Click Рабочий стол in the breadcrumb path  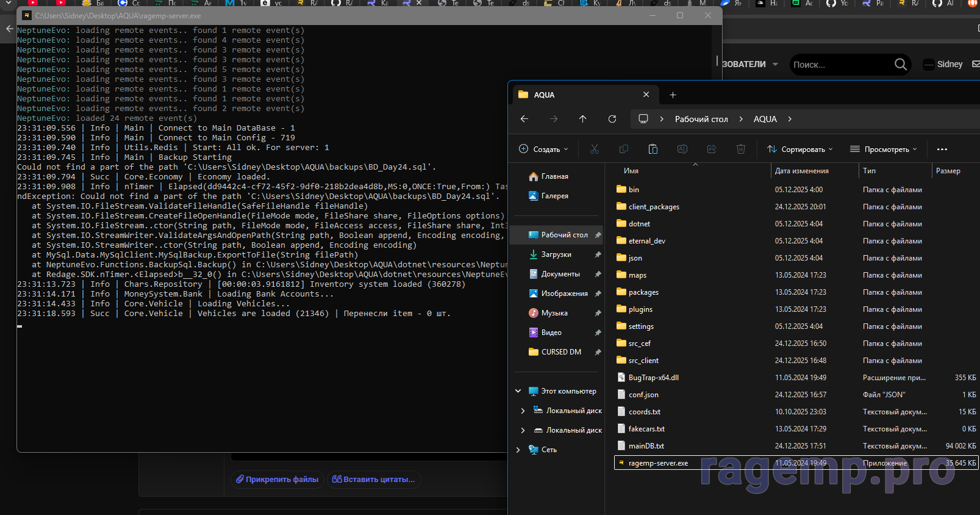coord(701,119)
